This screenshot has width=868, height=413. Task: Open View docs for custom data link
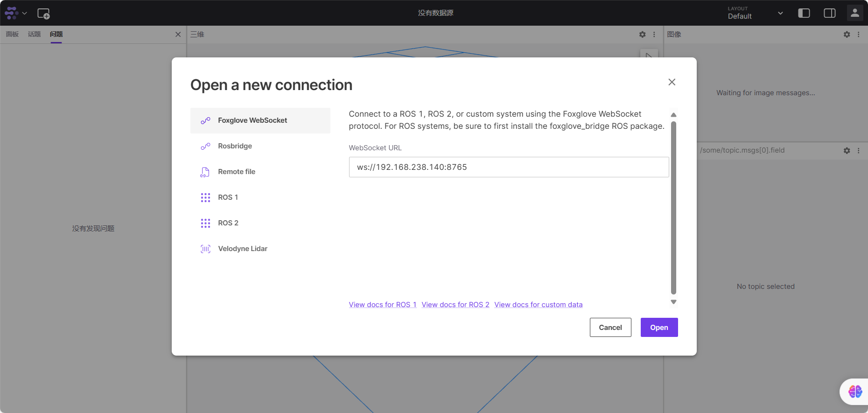pyautogui.click(x=539, y=305)
